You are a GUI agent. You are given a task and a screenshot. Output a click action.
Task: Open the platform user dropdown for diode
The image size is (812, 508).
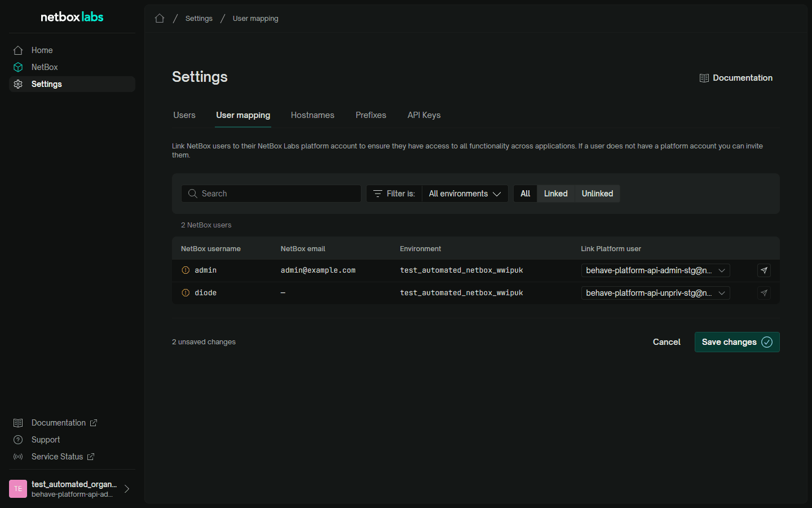pos(655,293)
